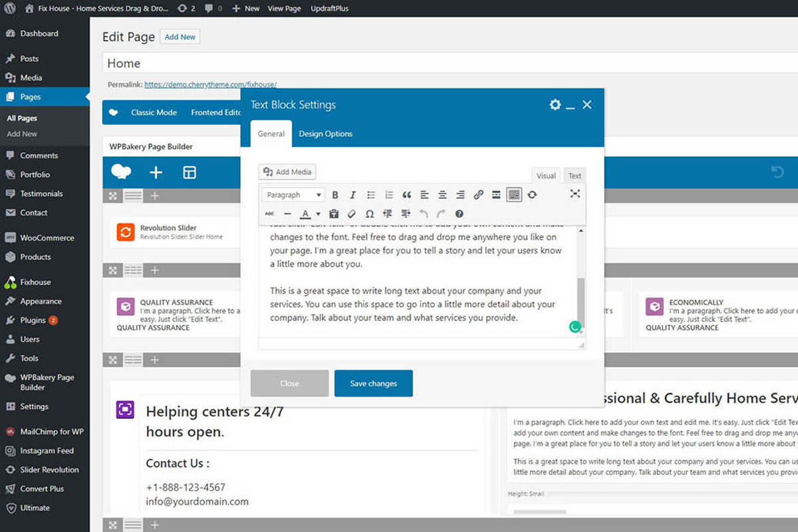Screen dimensions: 798x532
Task: Clear formatting with the eraser icon
Action: pos(352,213)
